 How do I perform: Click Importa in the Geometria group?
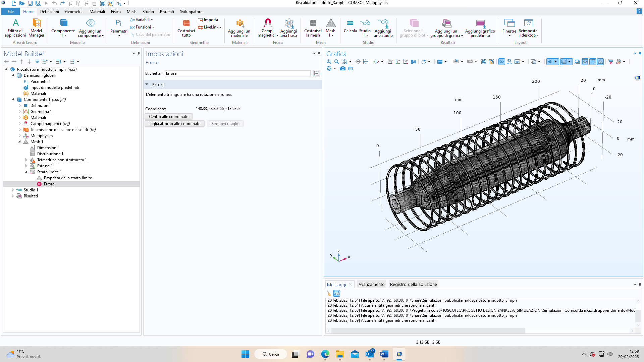point(208,20)
